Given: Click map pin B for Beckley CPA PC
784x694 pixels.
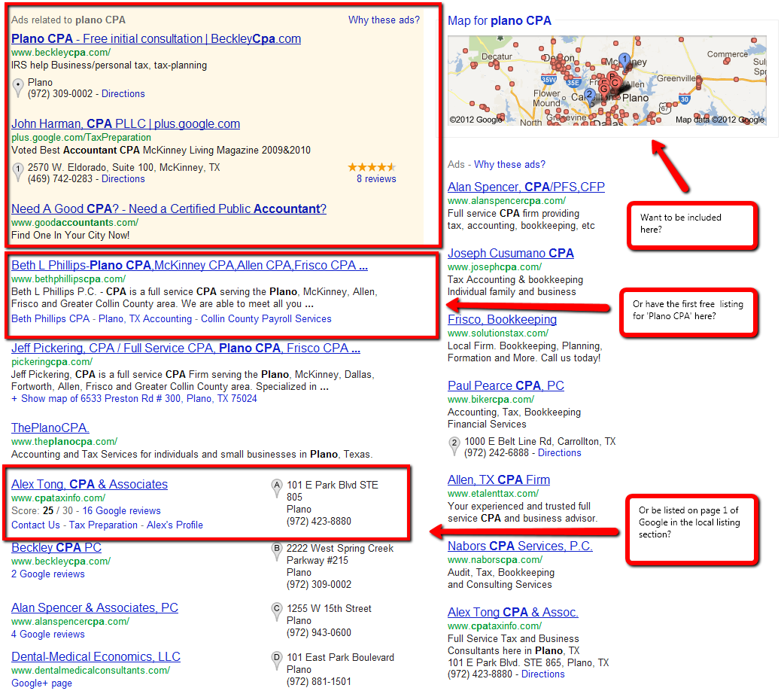Looking at the screenshot, I should (x=276, y=552).
